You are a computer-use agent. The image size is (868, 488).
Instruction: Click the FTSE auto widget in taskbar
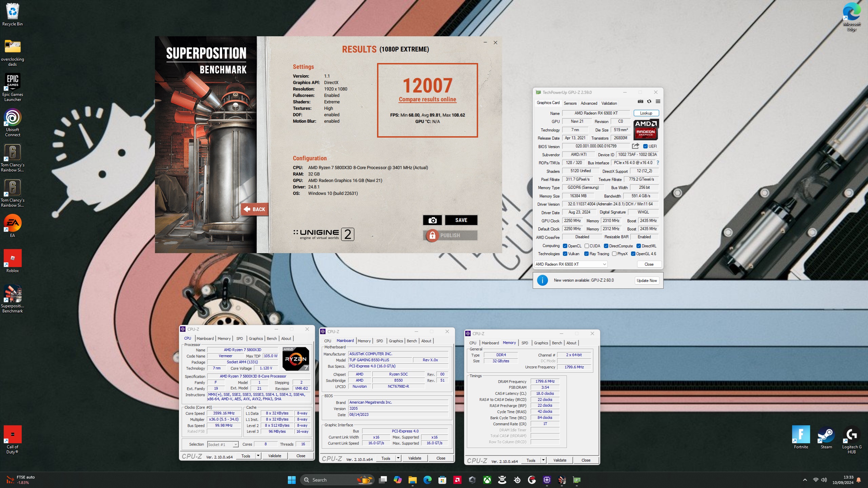(21, 480)
